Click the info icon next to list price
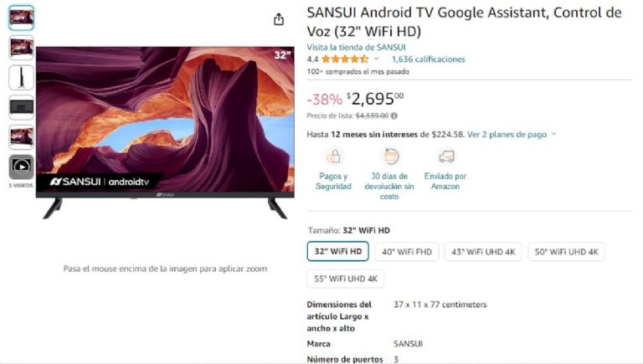643x364 pixels. point(394,116)
